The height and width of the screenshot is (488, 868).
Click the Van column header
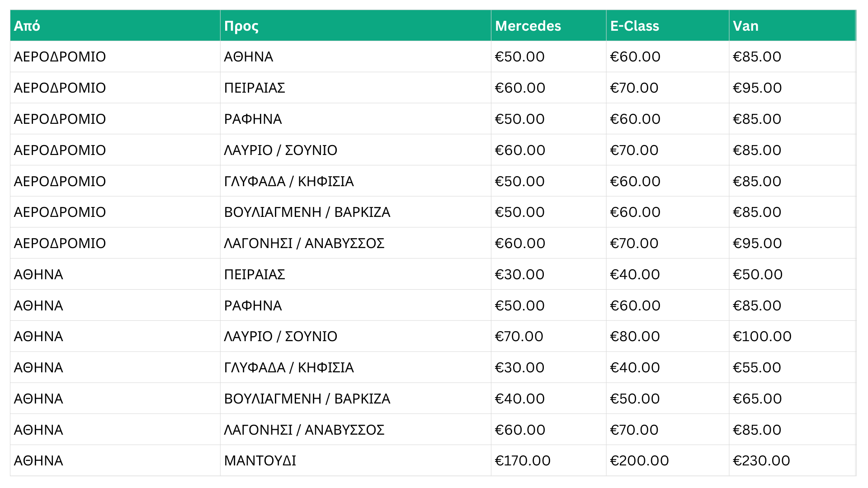[x=745, y=26]
